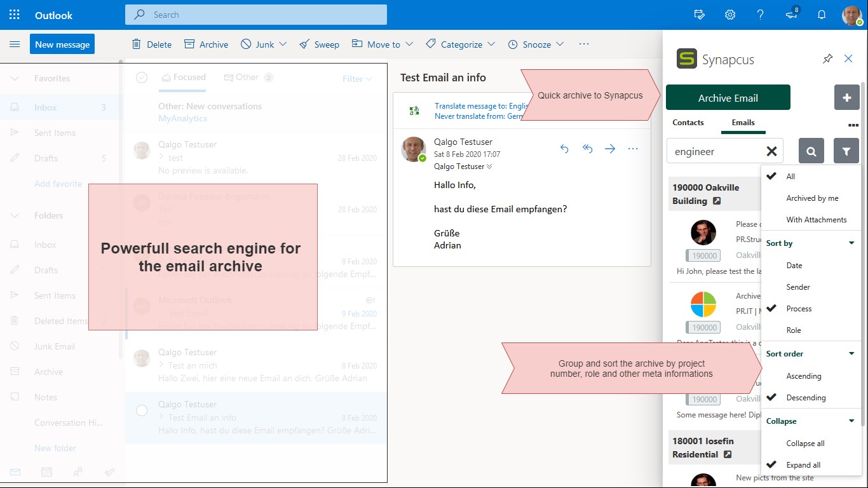Reply all to the message
Image resolution: width=868 pixels, height=488 pixels.
587,149
